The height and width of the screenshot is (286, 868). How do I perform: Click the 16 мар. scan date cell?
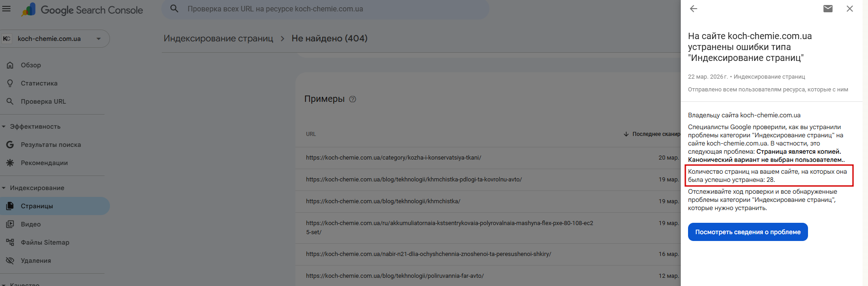click(668, 254)
